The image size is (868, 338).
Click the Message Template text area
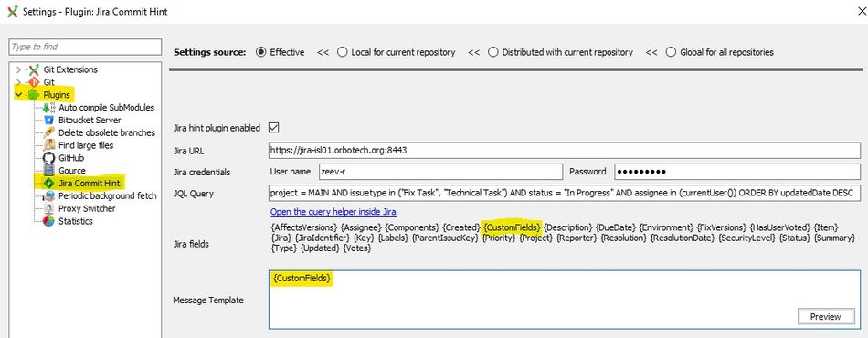tap(565, 300)
